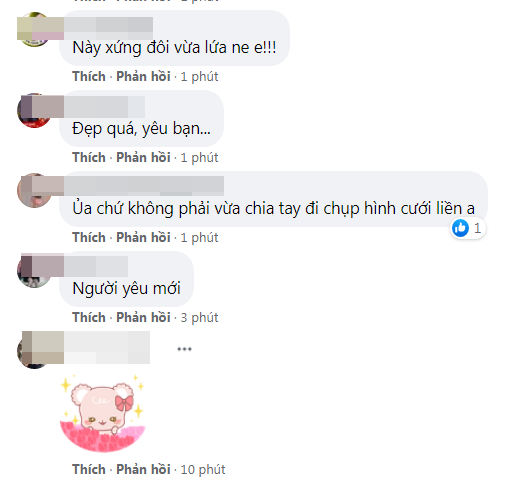Open the three-dots menu on the sticker comment

184,349
